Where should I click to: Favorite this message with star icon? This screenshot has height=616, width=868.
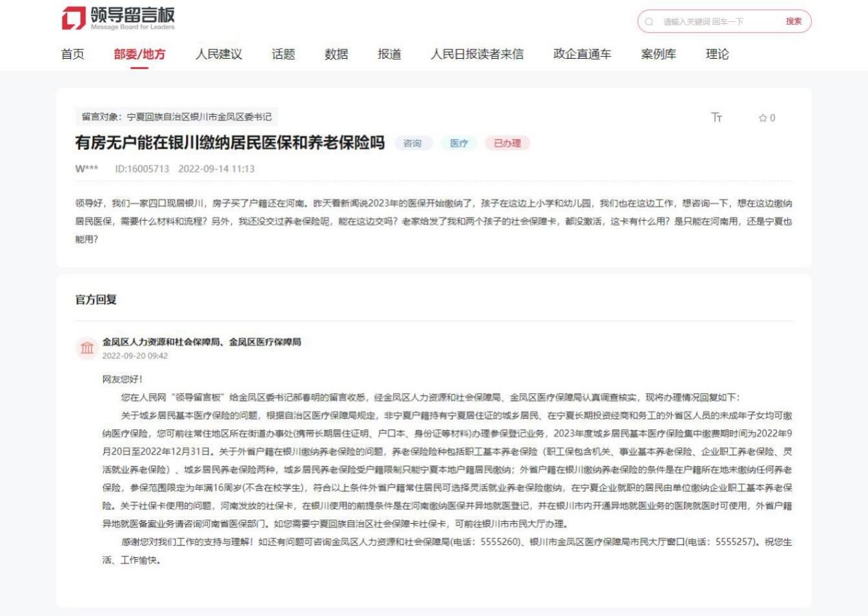pos(763,118)
